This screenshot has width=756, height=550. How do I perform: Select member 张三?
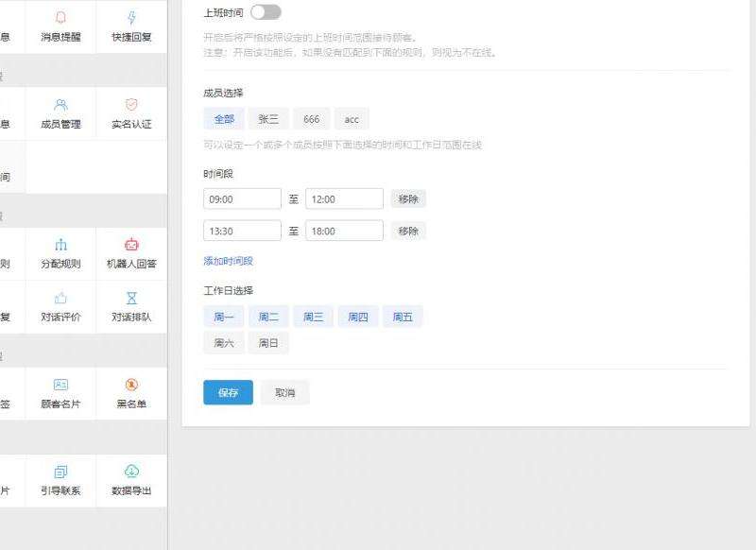click(x=268, y=119)
